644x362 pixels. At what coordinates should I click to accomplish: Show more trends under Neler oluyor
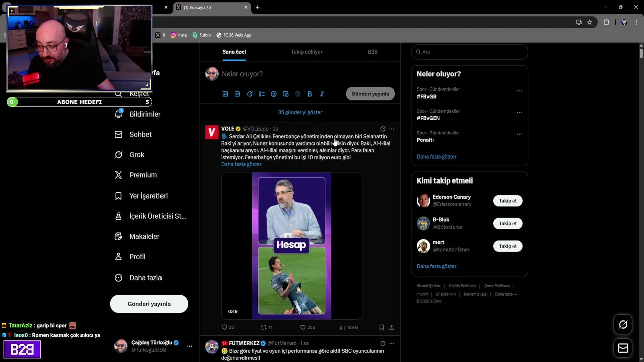[x=436, y=157]
